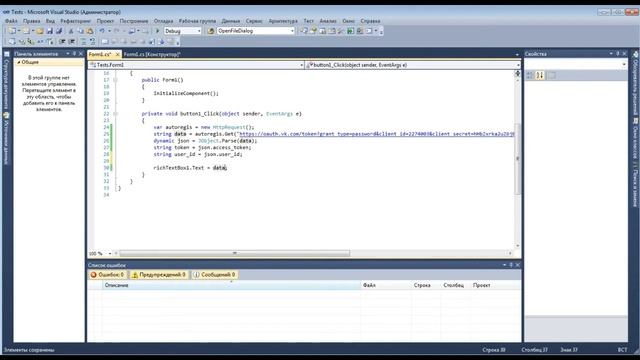
Task: Click the Save All icon
Action: (59, 31)
